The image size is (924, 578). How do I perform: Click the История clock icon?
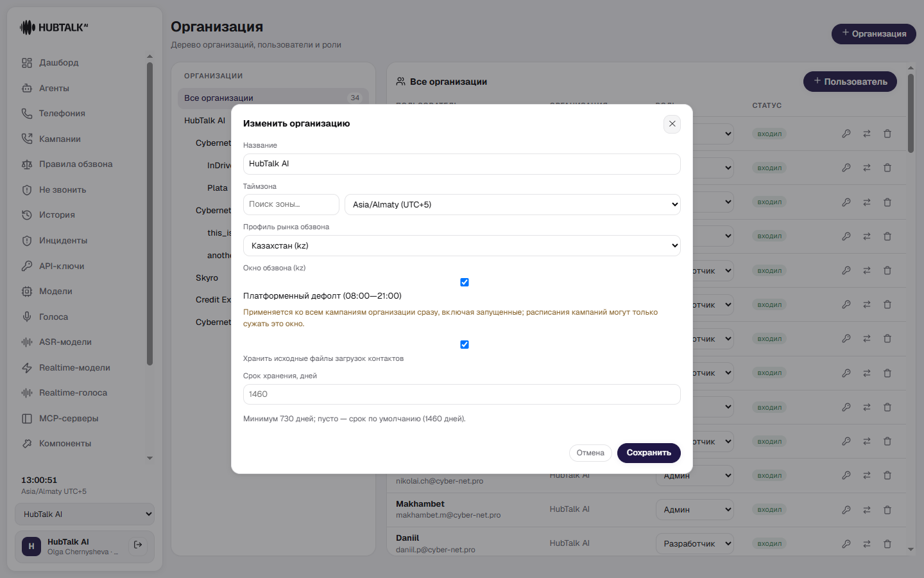pos(27,215)
